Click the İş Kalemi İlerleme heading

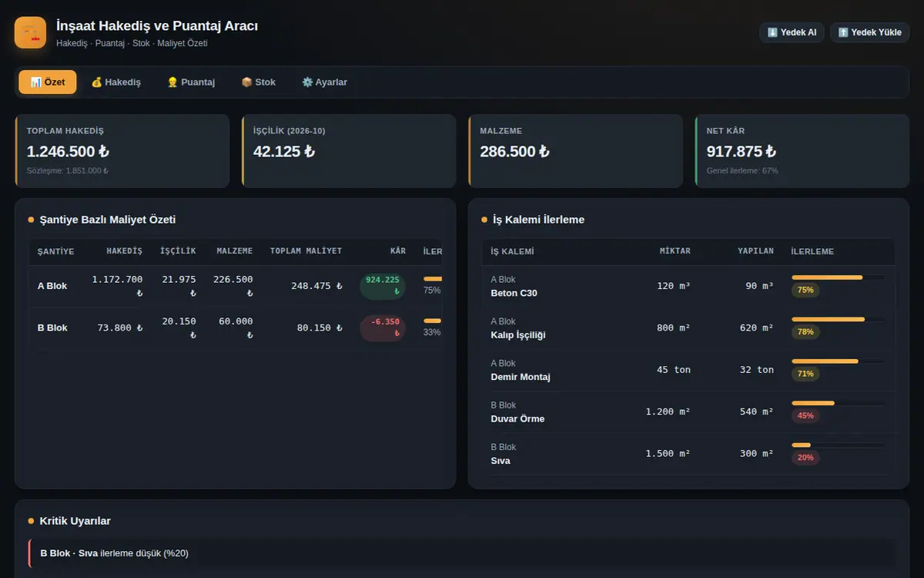pos(538,220)
